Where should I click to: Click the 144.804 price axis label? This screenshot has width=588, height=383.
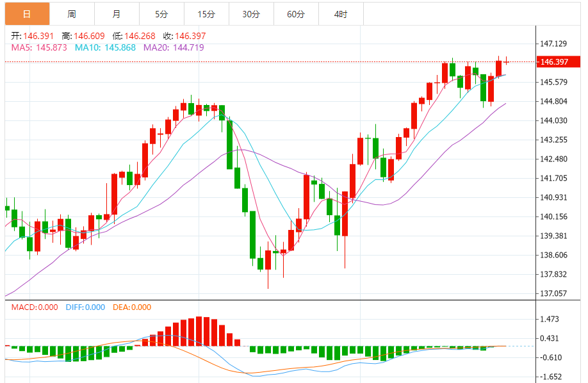553,101
